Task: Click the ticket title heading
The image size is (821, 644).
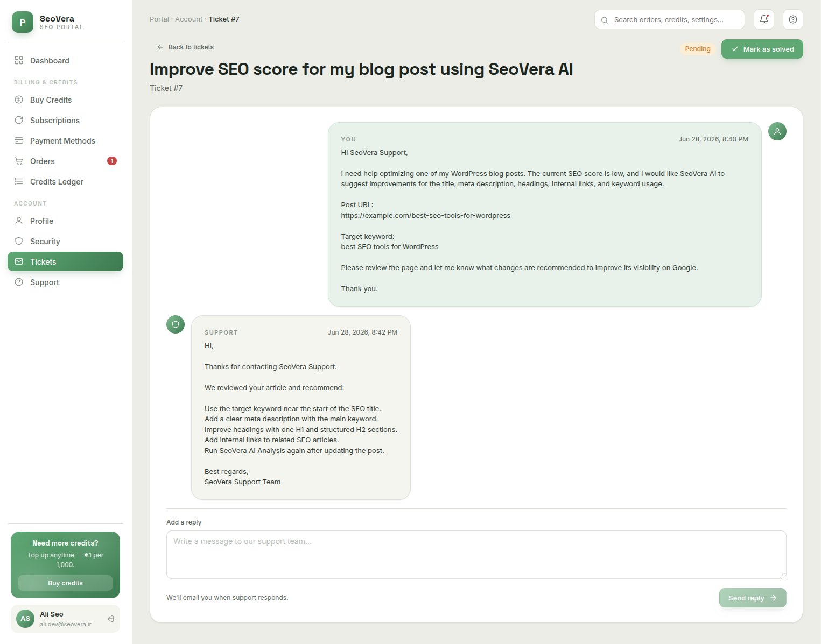Action: (361, 69)
